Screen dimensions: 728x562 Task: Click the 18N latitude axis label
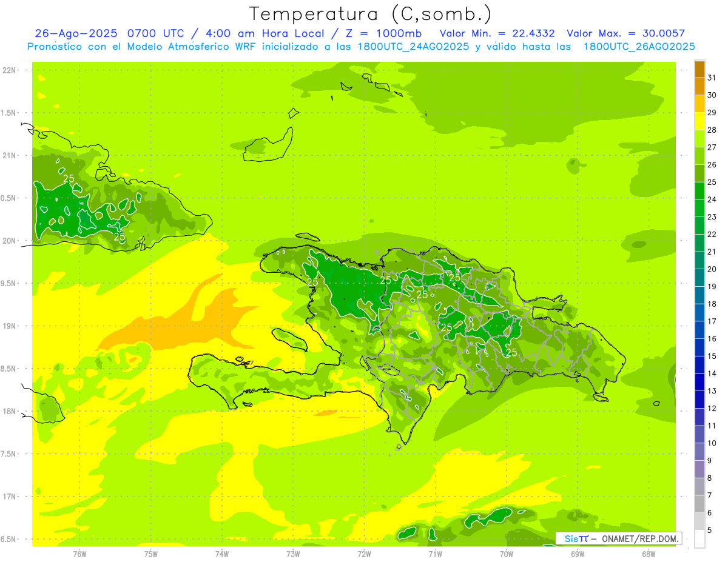[x=10, y=412]
